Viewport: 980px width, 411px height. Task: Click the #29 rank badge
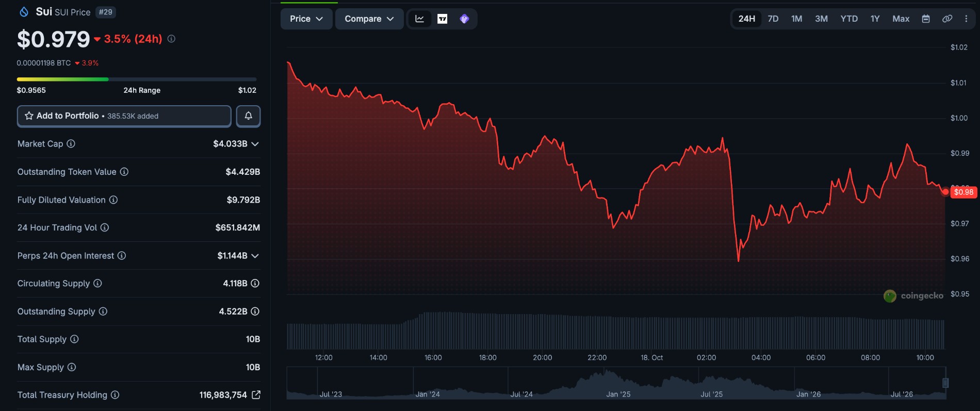point(106,12)
